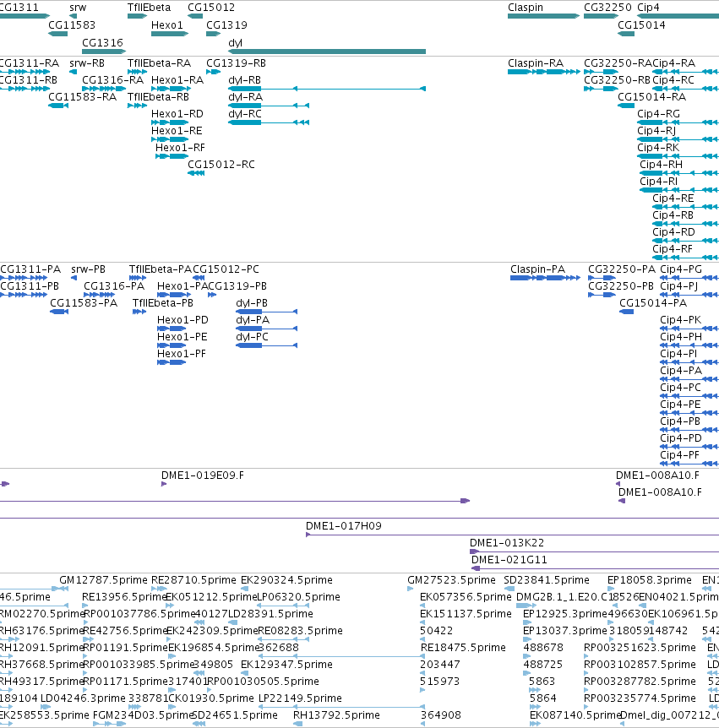Click the RH13792.5prime EST label
719x728 pixels.
(x=336, y=715)
